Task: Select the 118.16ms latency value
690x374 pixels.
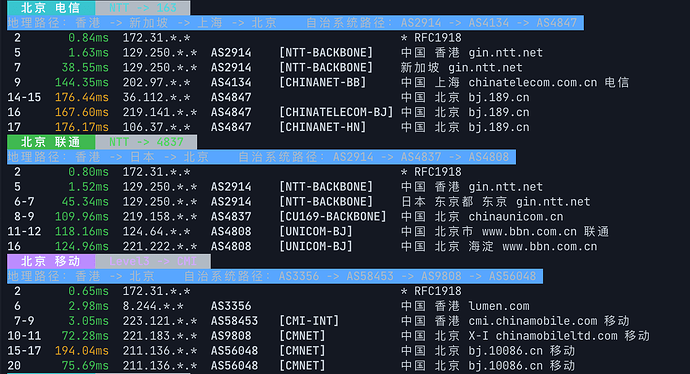Action: [81, 232]
